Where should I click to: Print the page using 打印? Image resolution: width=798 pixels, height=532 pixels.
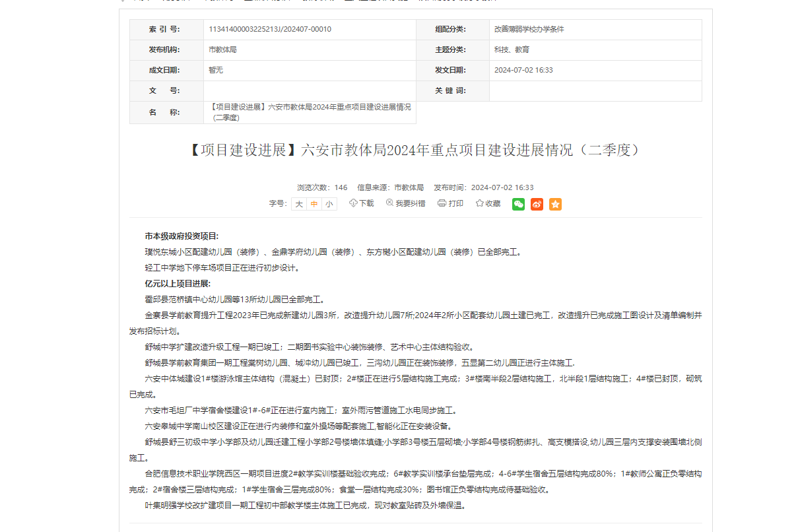pyautogui.click(x=450, y=203)
